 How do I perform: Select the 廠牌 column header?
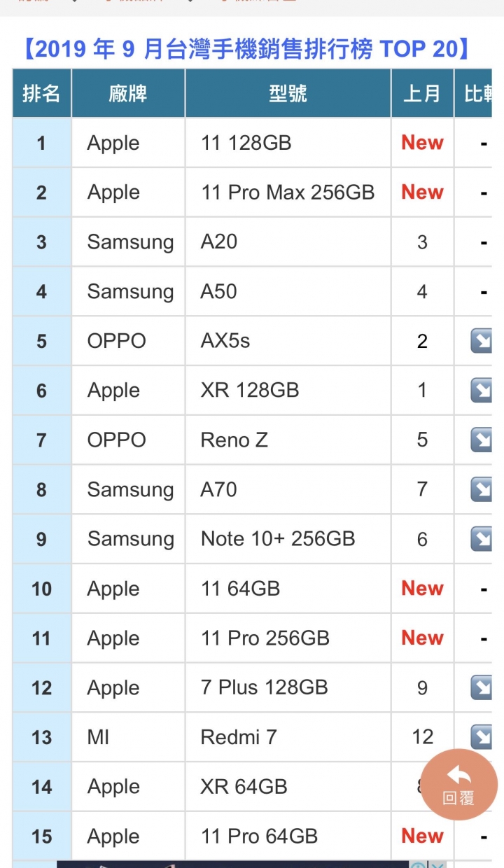[128, 93]
